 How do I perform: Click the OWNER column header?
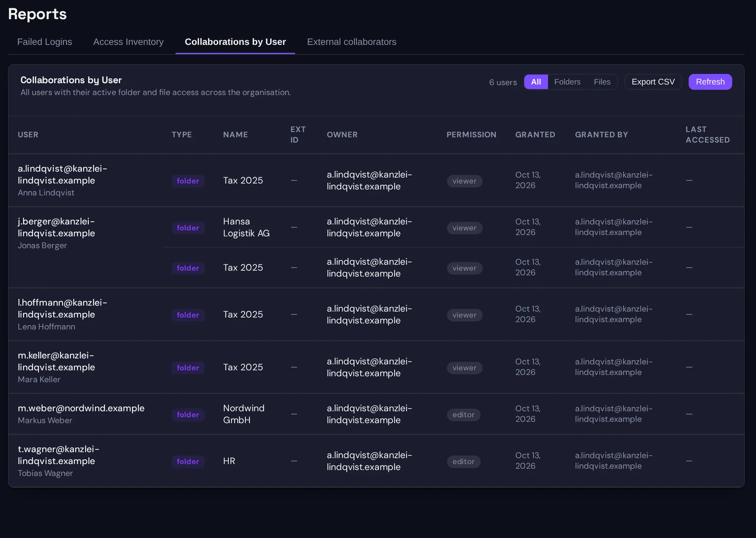pos(342,135)
